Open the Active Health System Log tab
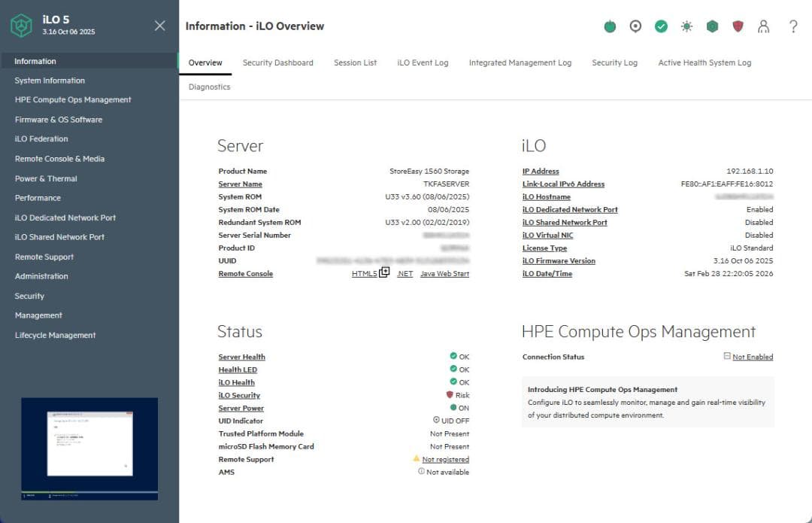This screenshot has height=523, width=812. [704, 62]
